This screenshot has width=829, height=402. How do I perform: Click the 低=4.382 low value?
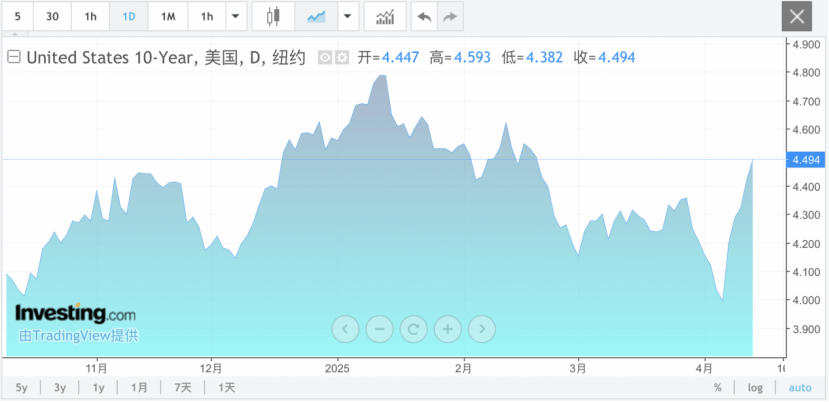pos(532,57)
